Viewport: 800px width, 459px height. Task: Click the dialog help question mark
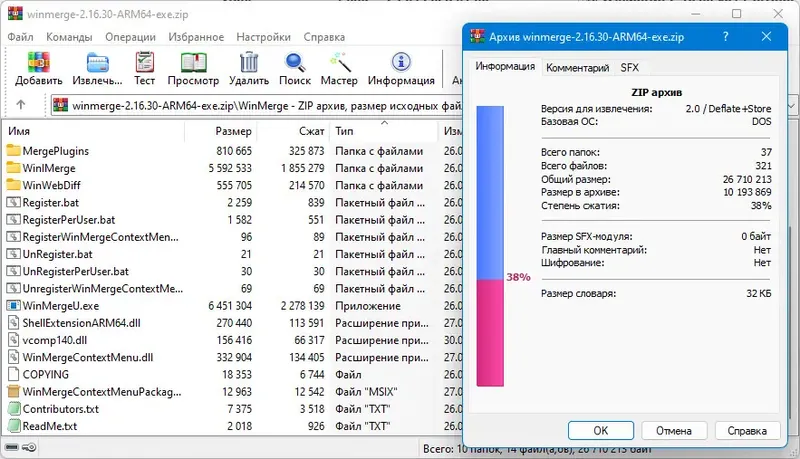tap(726, 36)
